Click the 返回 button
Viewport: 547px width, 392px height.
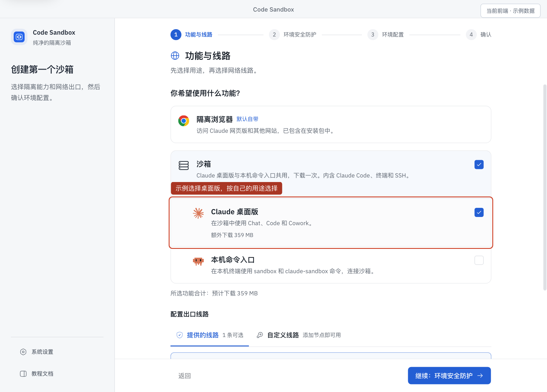pyautogui.click(x=184, y=376)
